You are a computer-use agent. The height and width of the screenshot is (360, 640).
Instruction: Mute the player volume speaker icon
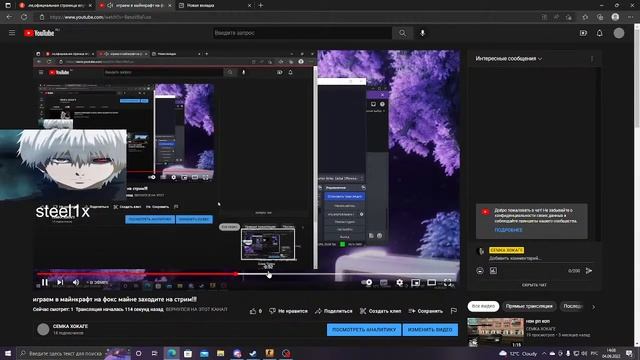76,282
